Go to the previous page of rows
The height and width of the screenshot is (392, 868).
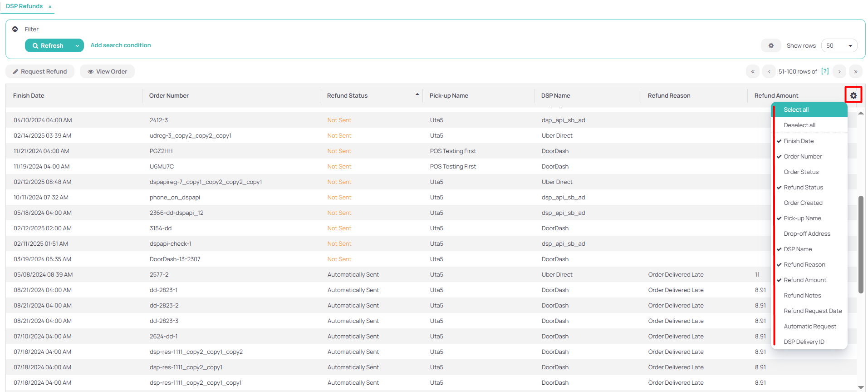(769, 71)
